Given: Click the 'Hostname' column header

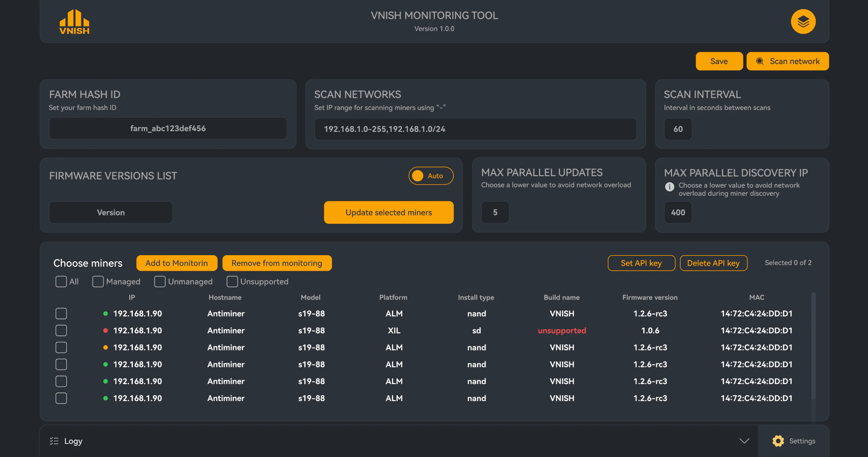Looking at the screenshot, I should click(x=225, y=297).
